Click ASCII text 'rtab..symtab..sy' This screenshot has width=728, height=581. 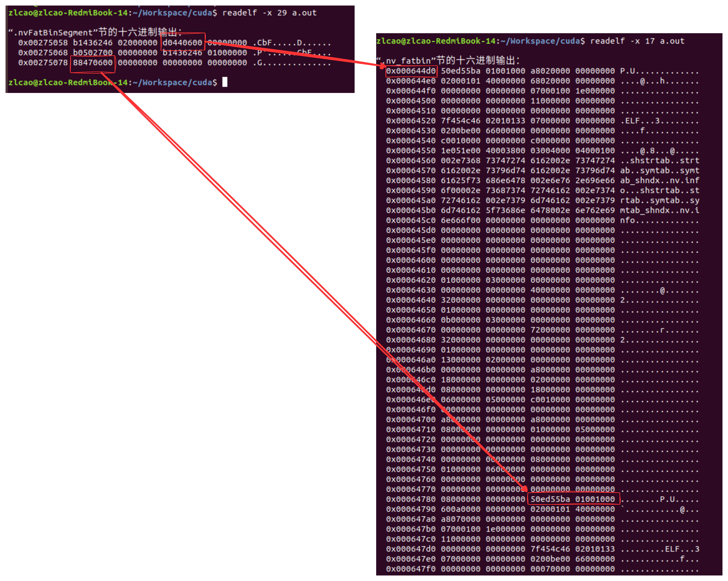click(660, 200)
